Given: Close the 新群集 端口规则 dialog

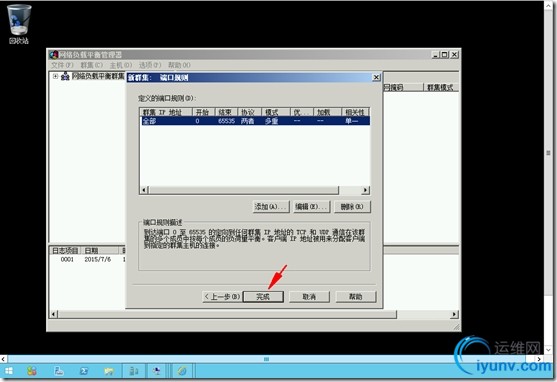Looking at the screenshot, I should (376, 77).
